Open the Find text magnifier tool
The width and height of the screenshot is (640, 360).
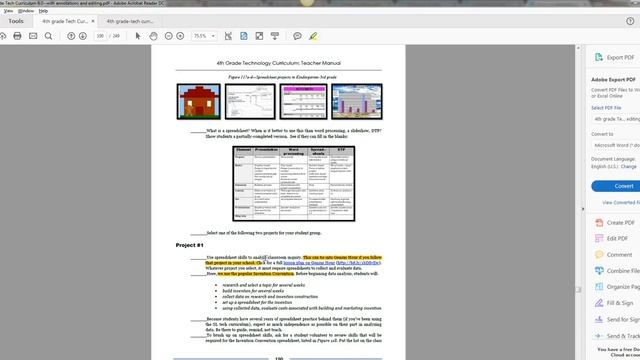coord(48,36)
